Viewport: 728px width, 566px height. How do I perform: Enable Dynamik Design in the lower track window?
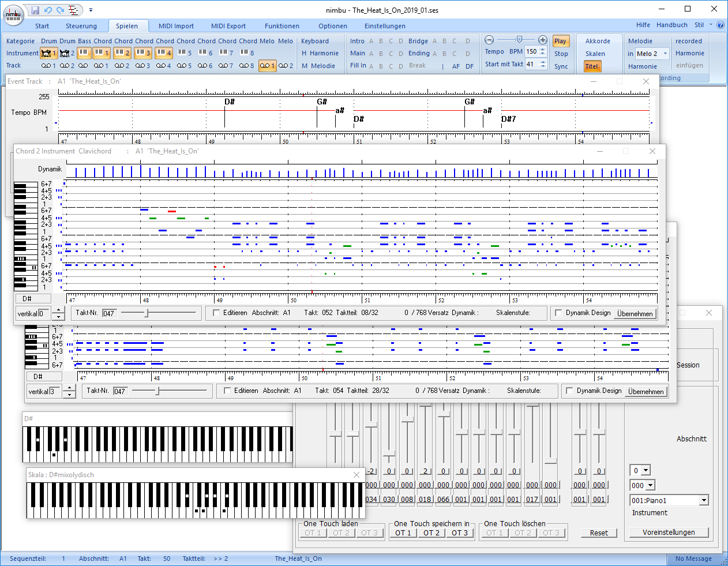click(569, 391)
